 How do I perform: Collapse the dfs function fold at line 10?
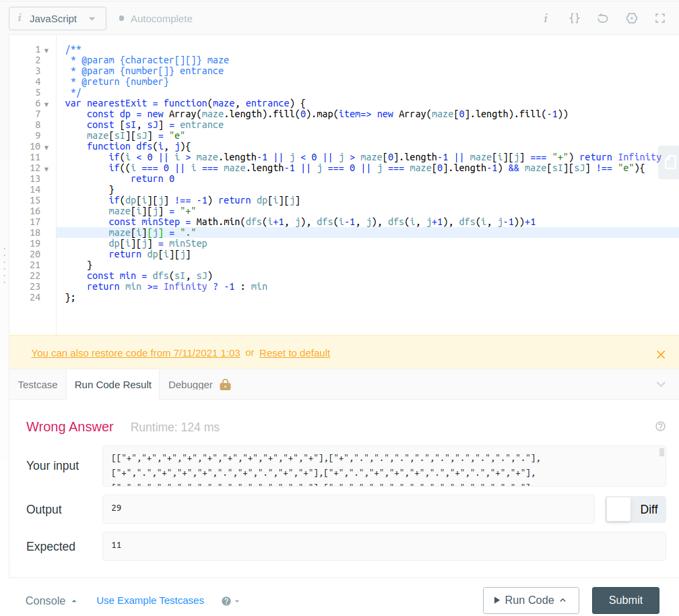pyautogui.click(x=46, y=148)
